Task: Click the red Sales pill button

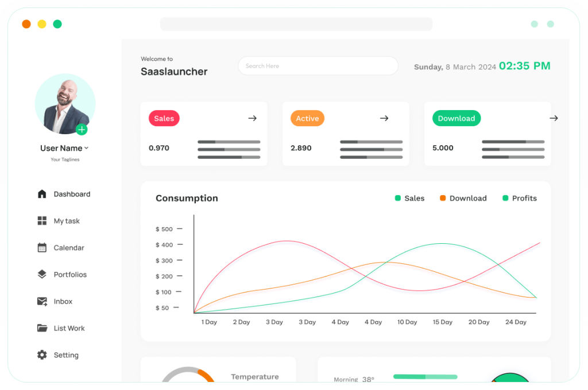Action: 164,118
